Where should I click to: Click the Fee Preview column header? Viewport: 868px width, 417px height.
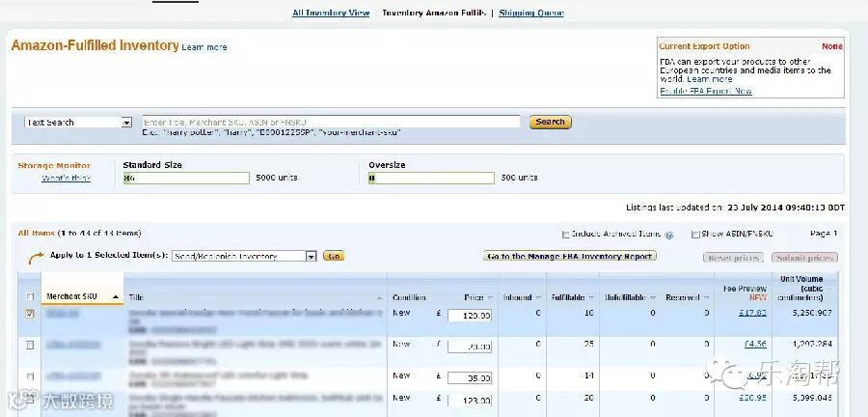click(x=745, y=292)
